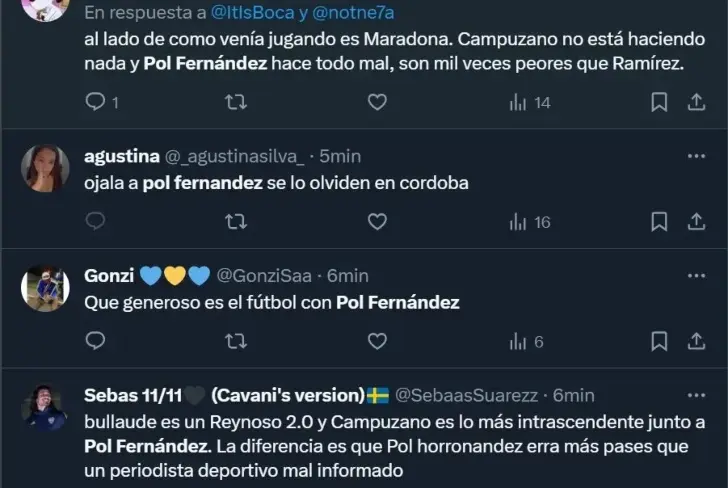View analytics for Gonzi's 6-view tweet
The image size is (728, 488).
[x=526, y=342]
